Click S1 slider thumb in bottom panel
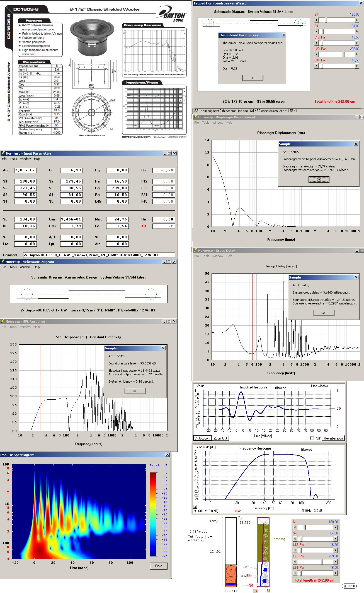This screenshot has height=593, width=364. [x=304, y=527]
